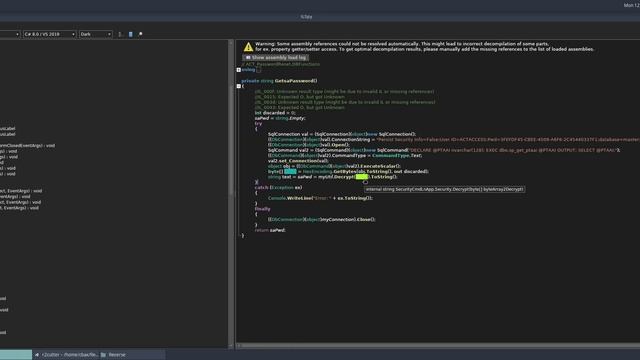The image size is (640, 360).
Task: Open the terminal taskbar item
Action: pos(67,355)
